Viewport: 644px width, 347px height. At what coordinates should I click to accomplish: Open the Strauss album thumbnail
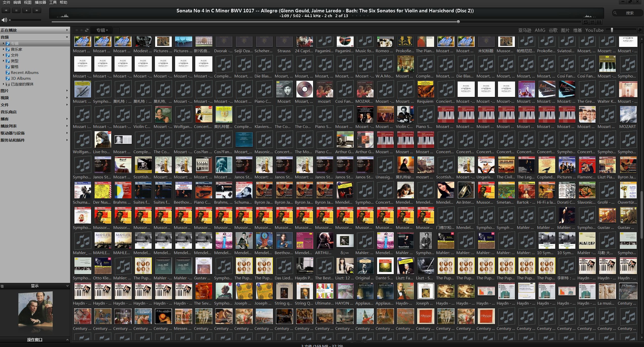click(x=284, y=42)
